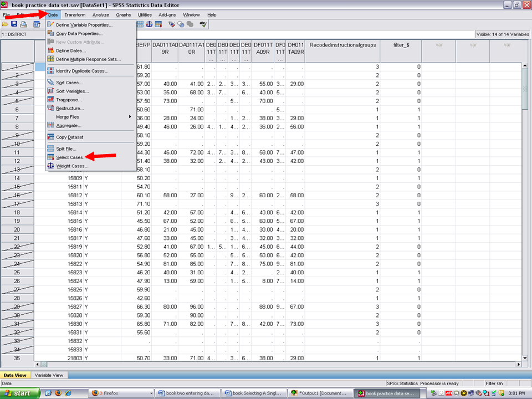Click the Print toolbar icon
This screenshot has width=532, height=399.
point(23,24)
